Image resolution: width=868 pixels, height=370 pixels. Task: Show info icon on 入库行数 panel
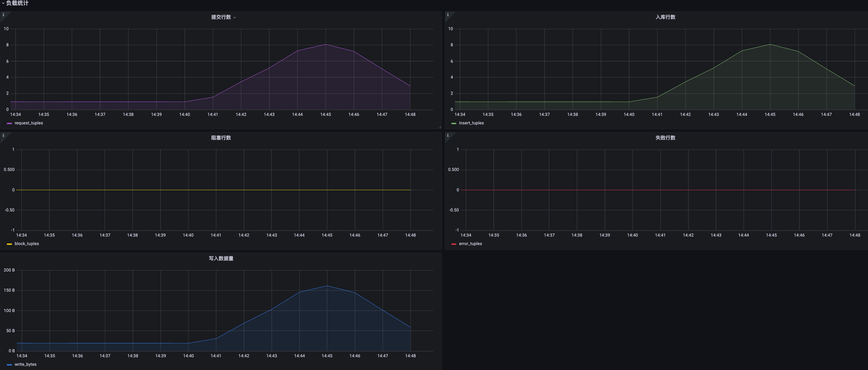[448, 15]
